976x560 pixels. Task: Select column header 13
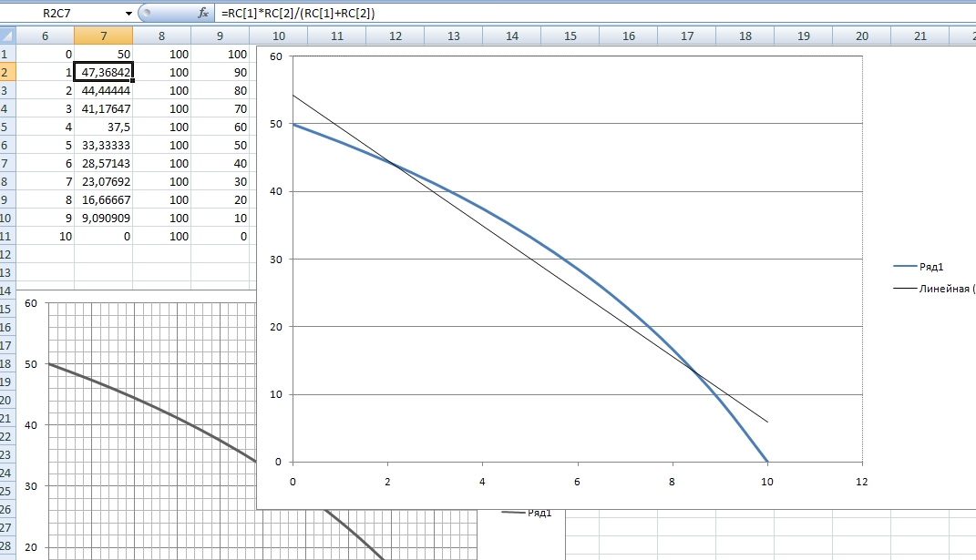[x=454, y=36]
